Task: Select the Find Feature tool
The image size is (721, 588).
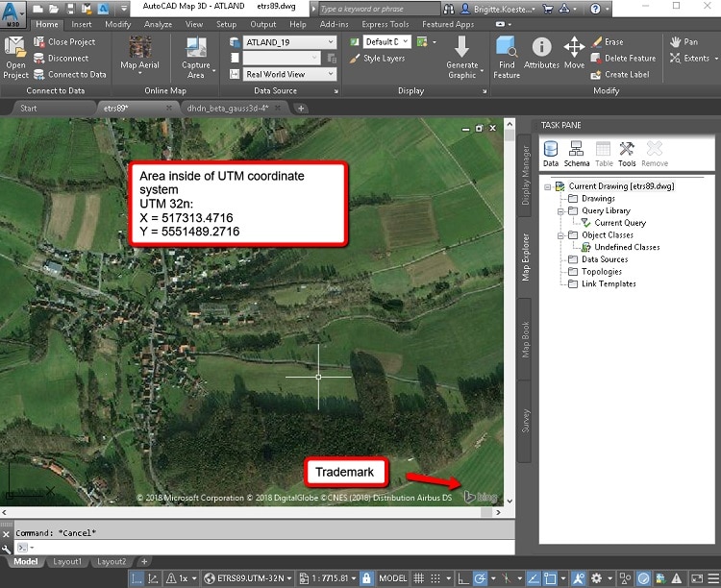Action: pyautogui.click(x=507, y=58)
